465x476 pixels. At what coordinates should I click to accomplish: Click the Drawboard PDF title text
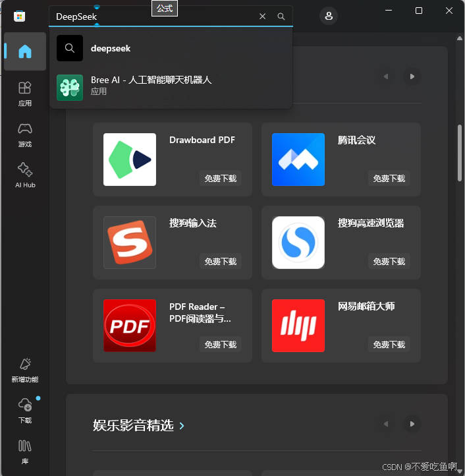coord(202,140)
